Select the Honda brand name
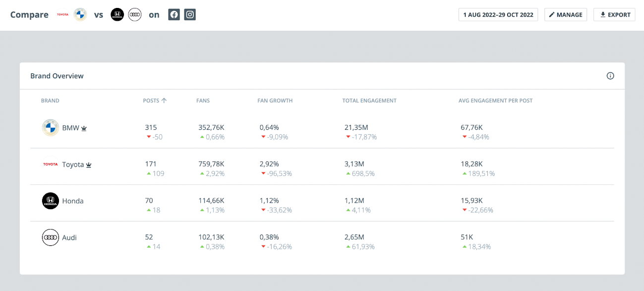Image resolution: width=644 pixels, height=291 pixels. click(x=73, y=201)
